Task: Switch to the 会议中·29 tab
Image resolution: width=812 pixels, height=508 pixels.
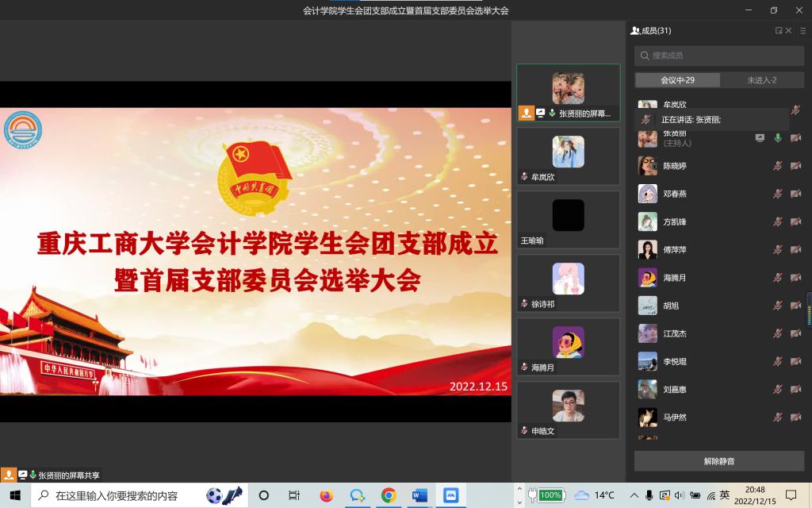Action: click(x=677, y=80)
